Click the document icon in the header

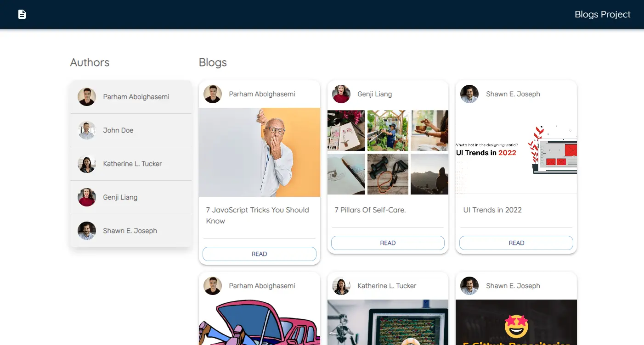point(22,14)
